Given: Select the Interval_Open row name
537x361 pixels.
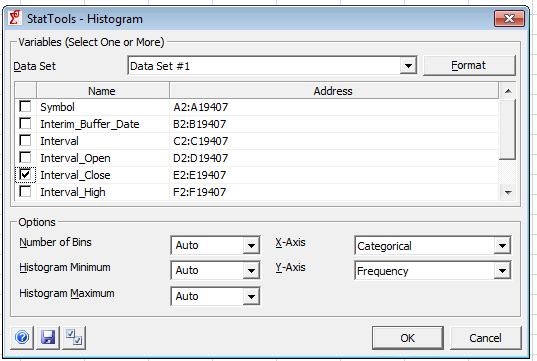Looking at the screenshot, I should pyautogui.click(x=75, y=158).
